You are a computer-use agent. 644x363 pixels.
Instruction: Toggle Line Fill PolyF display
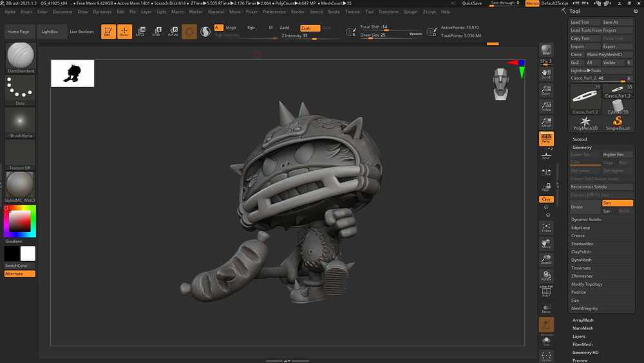(x=546, y=291)
